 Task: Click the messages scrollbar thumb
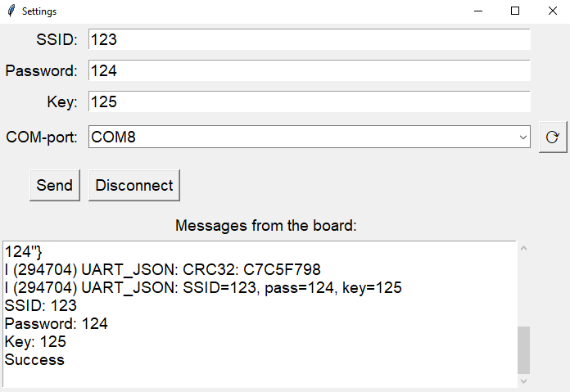pos(524,350)
